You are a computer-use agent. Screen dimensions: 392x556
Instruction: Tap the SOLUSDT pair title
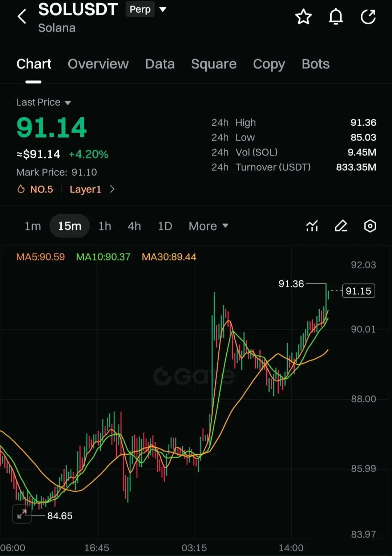pyautogui.click(x=78, y=9)
